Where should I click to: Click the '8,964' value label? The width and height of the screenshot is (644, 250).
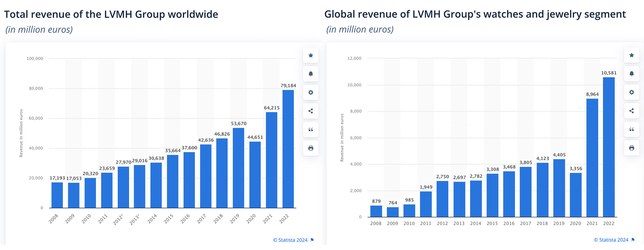(592, 94)
